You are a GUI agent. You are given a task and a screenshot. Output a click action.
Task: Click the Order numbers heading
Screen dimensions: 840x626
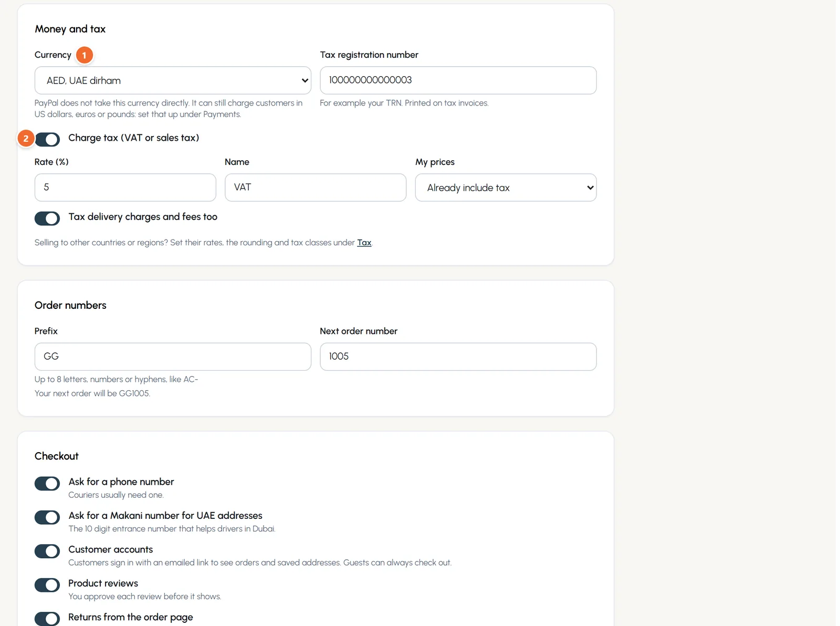[70, 305]
